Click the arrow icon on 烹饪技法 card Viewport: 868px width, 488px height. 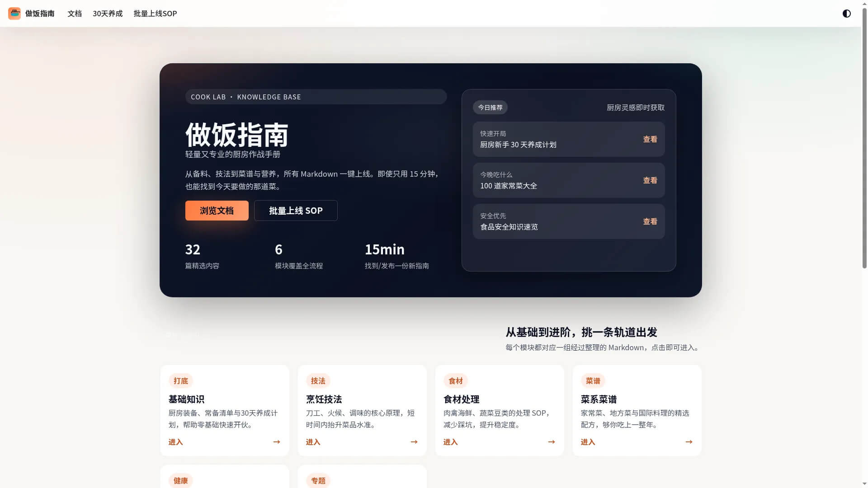click(414, 441)
